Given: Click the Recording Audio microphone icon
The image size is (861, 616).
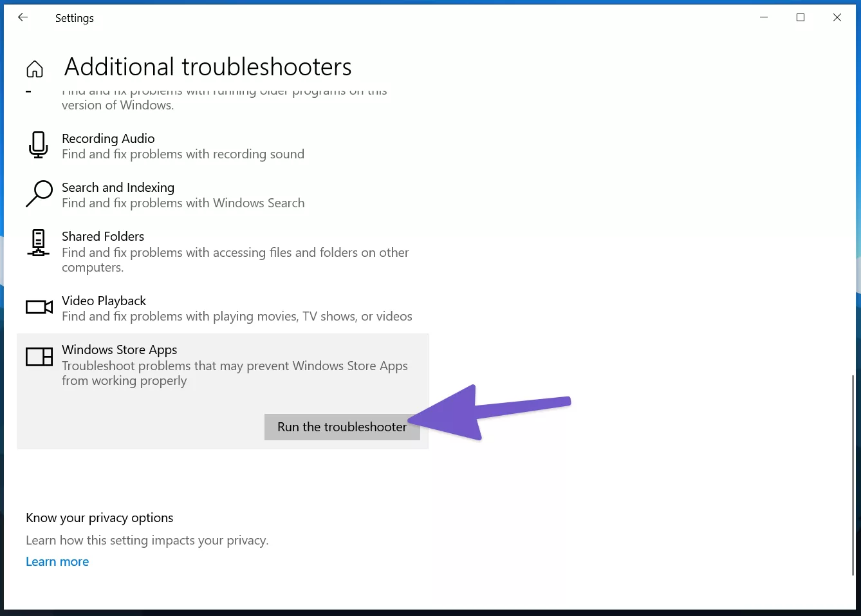Looking at the screenshot, I should pos(39,145).
